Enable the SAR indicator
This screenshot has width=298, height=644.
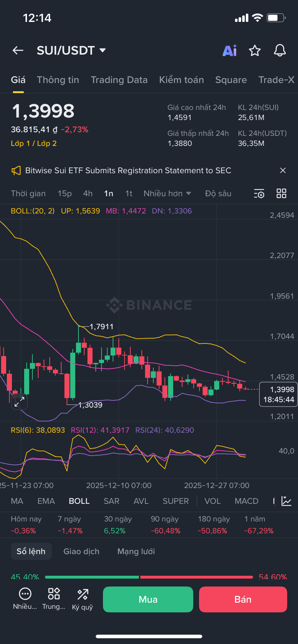point(112,501)
